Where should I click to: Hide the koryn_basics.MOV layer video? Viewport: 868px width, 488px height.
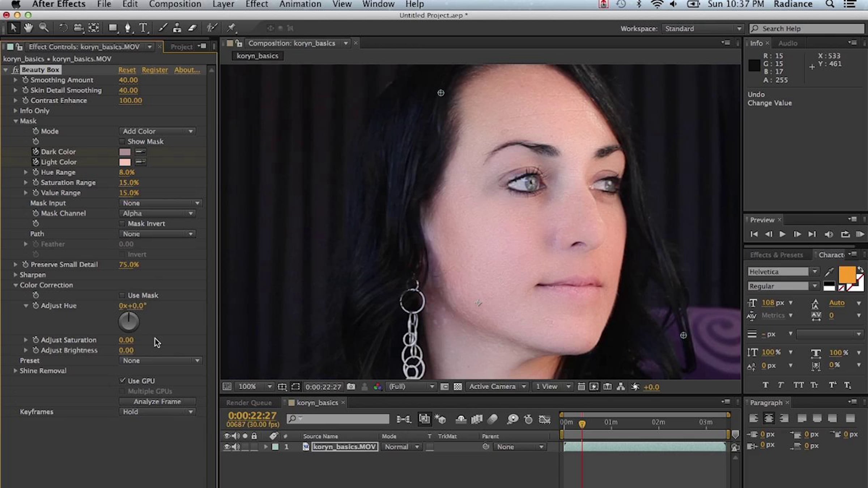[x=227, y=447]
